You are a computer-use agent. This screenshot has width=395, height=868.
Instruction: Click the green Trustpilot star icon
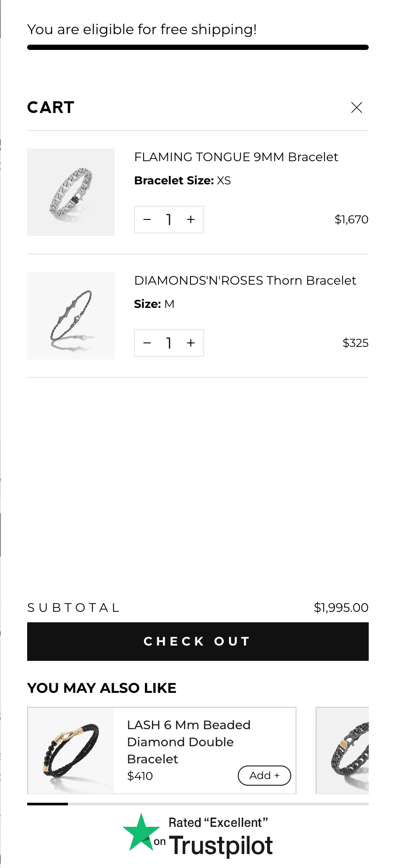(141, 833)
